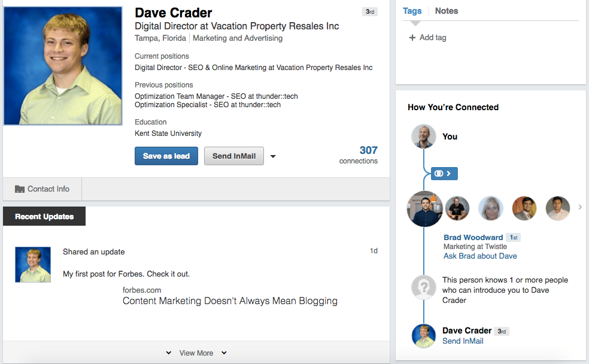Click the Send InMail button
This screenshot has width=589, height=364.
[x=233, y=156]
